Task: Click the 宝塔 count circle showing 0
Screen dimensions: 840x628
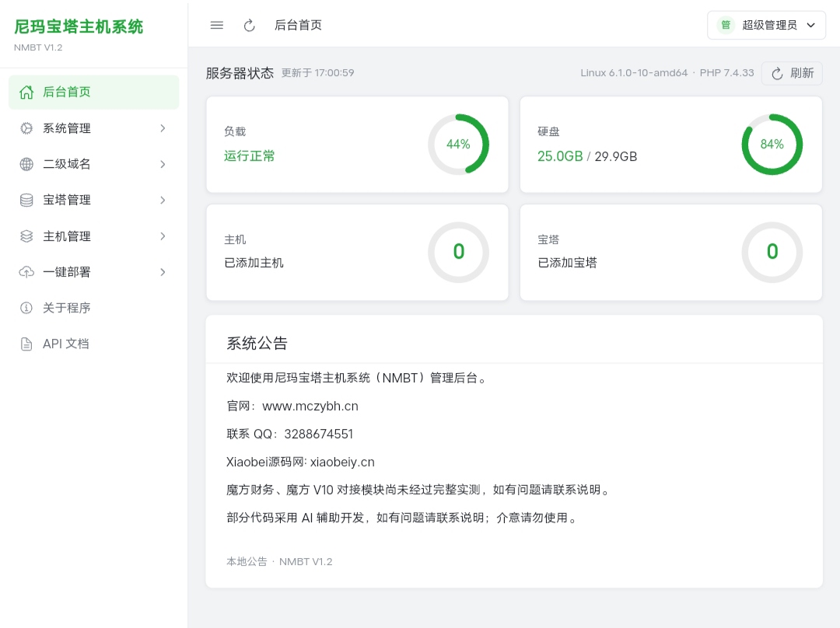Action: pos(772,252)
